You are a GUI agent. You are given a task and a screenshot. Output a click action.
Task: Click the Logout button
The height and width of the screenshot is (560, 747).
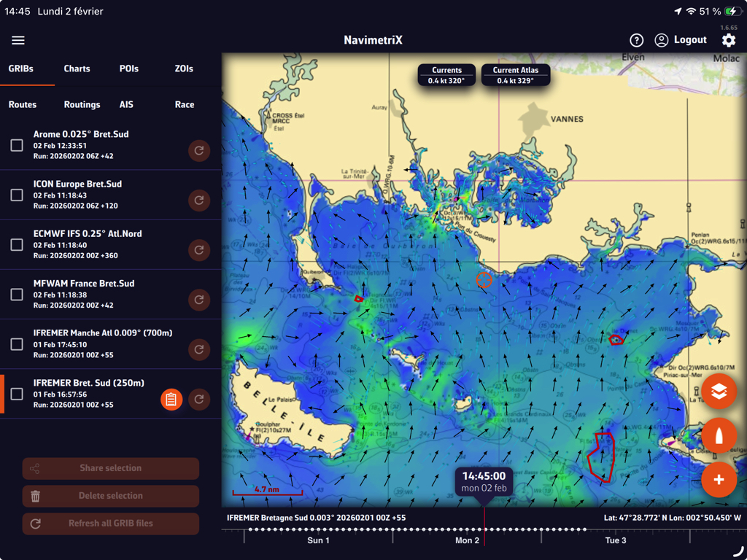681,40
